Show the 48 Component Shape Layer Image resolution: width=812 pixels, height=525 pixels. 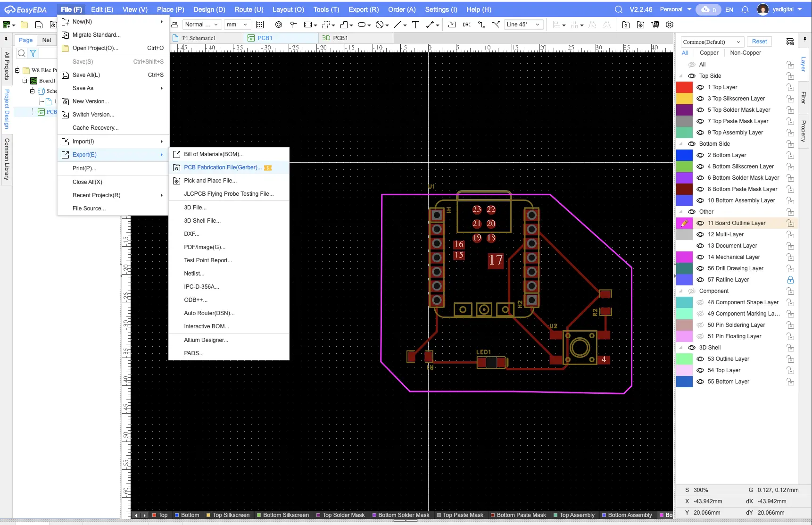699,302
